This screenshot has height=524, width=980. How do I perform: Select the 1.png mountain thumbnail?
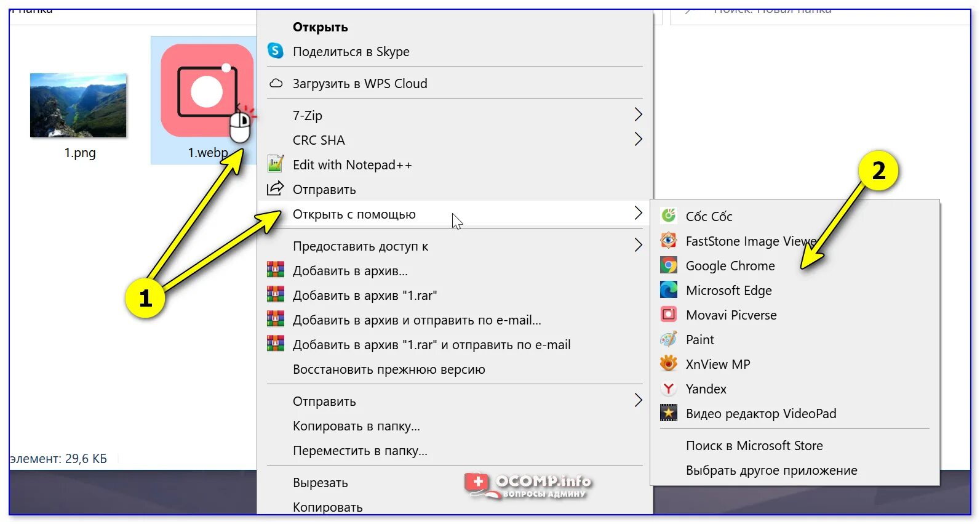[78, 105]
